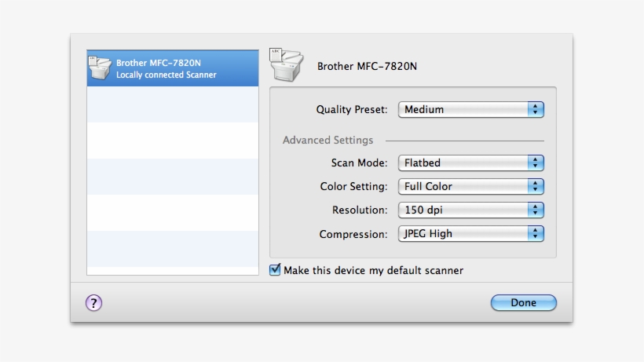Open the Color Setting dropdown

471,186
